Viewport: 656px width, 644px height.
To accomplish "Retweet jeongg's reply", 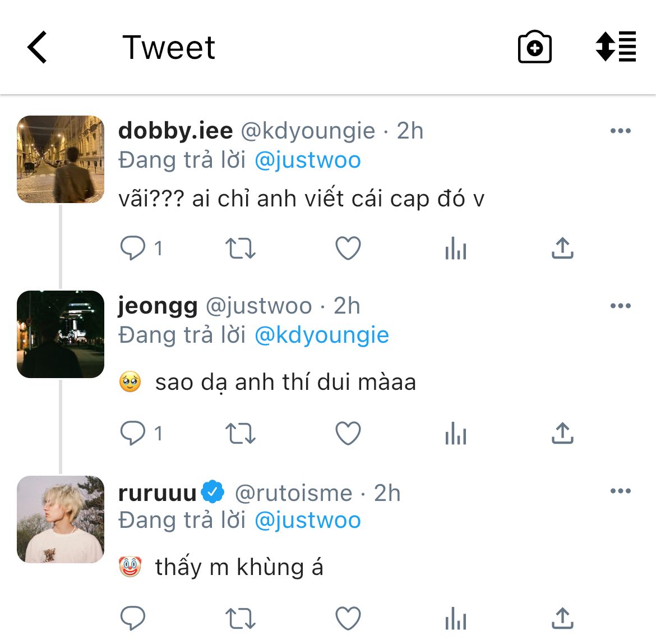I will point(240,434).
